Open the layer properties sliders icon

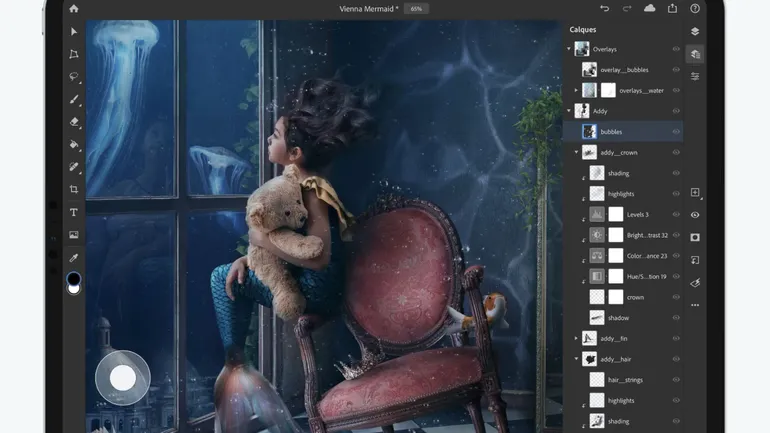(x=695, y=77)
